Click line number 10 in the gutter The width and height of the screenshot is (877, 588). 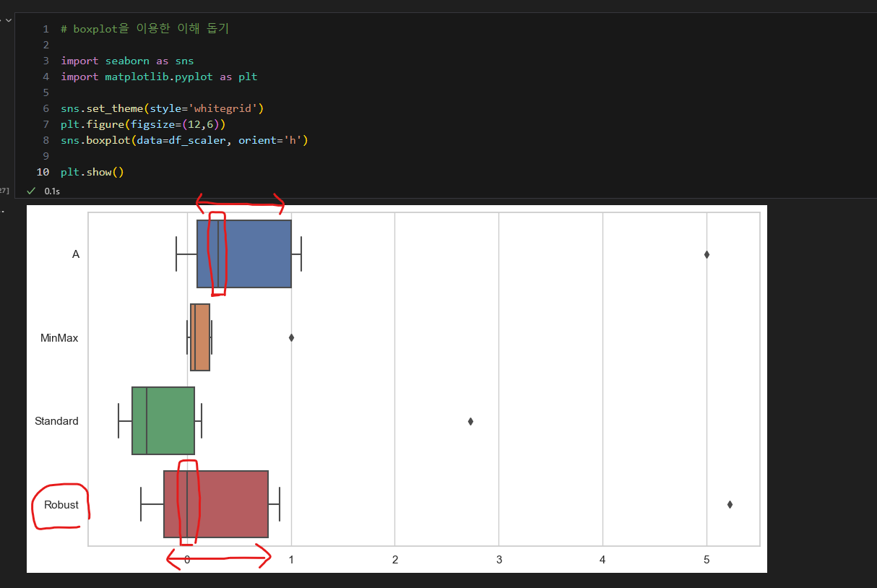coord(43,172)
